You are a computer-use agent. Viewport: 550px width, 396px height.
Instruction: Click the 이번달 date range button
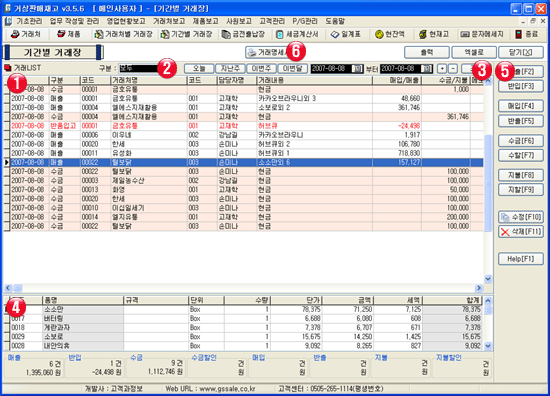293,68
